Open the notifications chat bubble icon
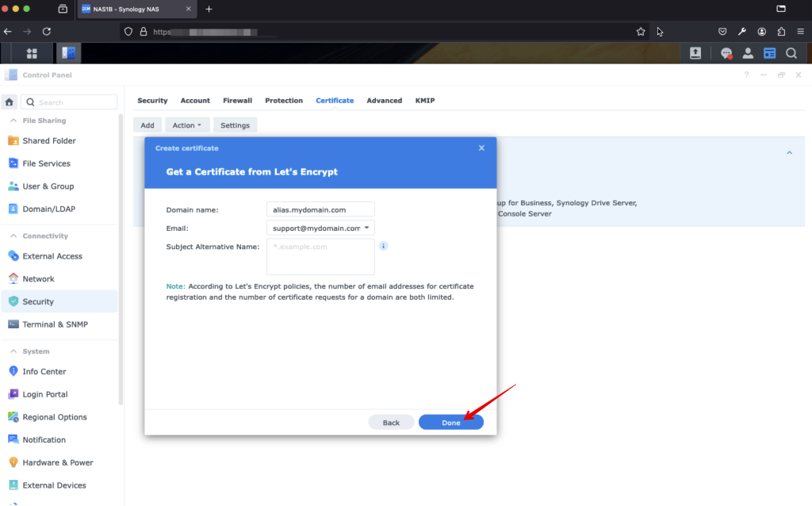 tap(726, 53)
